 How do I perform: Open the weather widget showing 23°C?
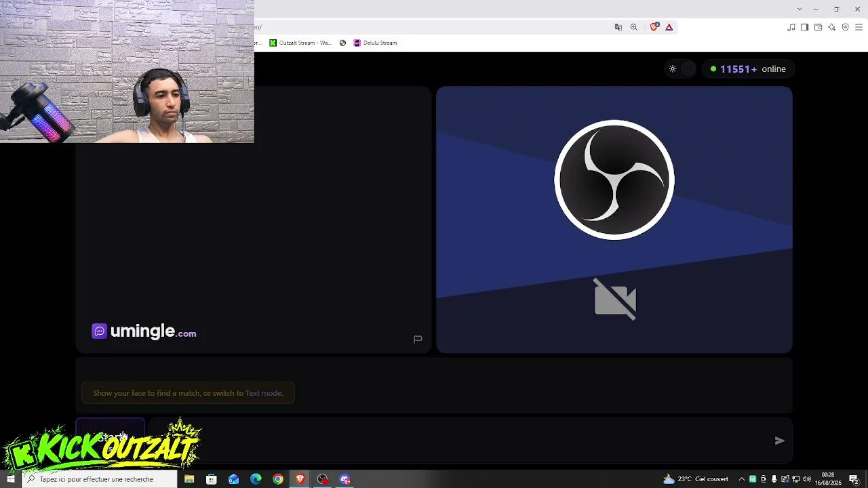point(696,479)
